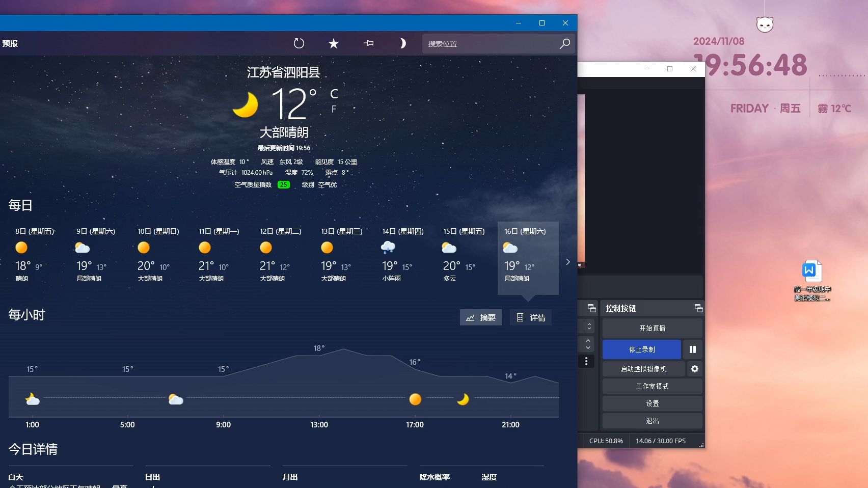Click the crescent moon icon in hourly chart
The height and width of the screenshot is (488, 868).
coord(463,399)
